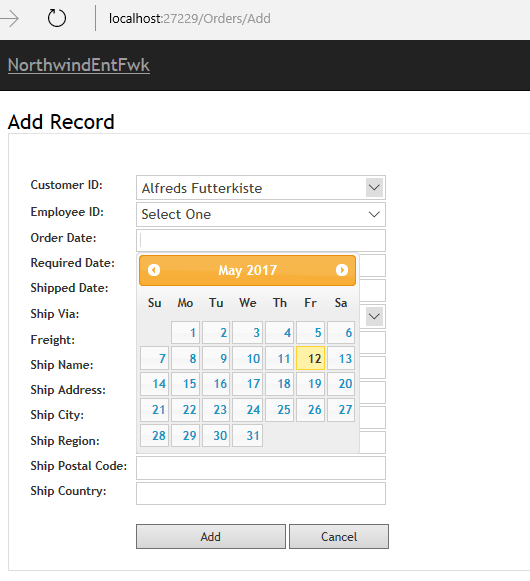Pick May 16 in the calendar
Image resolution: width=530 pixels, height=581 pixels.
[216, 384]
